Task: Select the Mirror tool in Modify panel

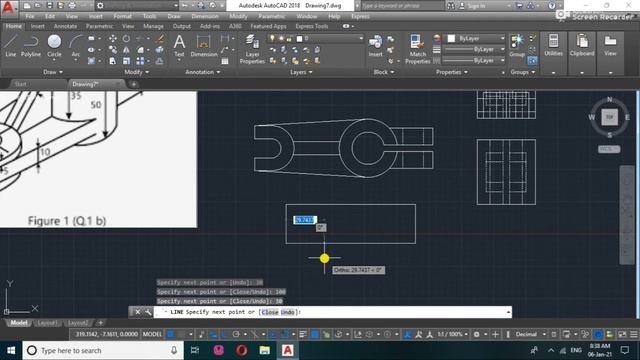Action: 127,50
